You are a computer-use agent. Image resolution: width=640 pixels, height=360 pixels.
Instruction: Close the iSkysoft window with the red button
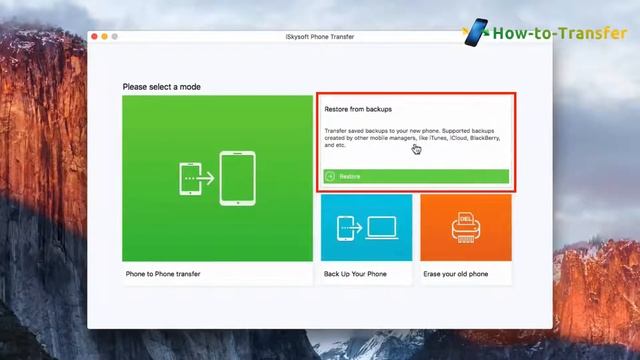[x=94, y=36]
